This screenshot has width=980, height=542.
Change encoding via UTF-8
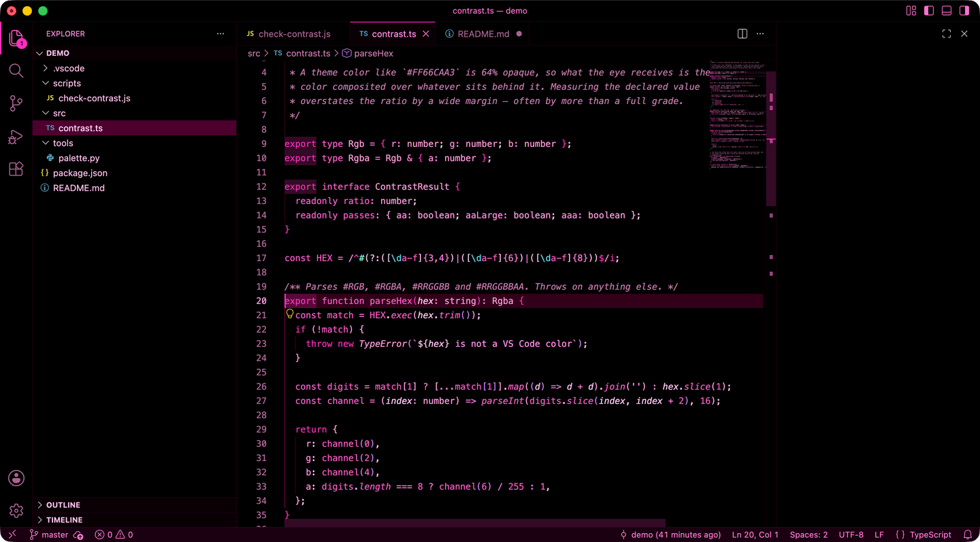[851, 535]
